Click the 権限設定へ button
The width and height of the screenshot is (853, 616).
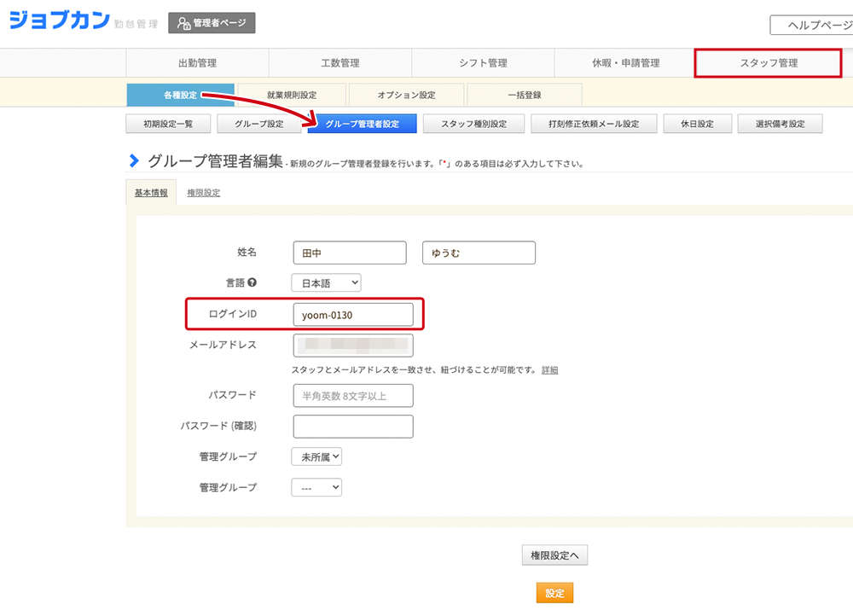tap(554, 555)
